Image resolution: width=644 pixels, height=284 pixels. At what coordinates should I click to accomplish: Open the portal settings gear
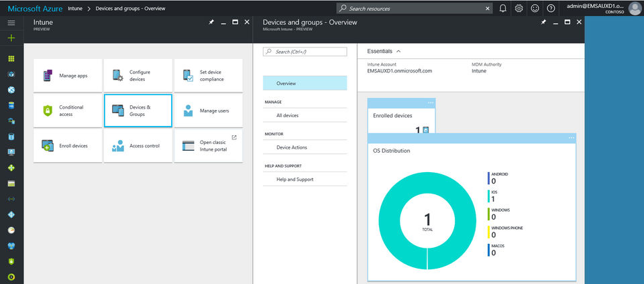click(519, 9)
